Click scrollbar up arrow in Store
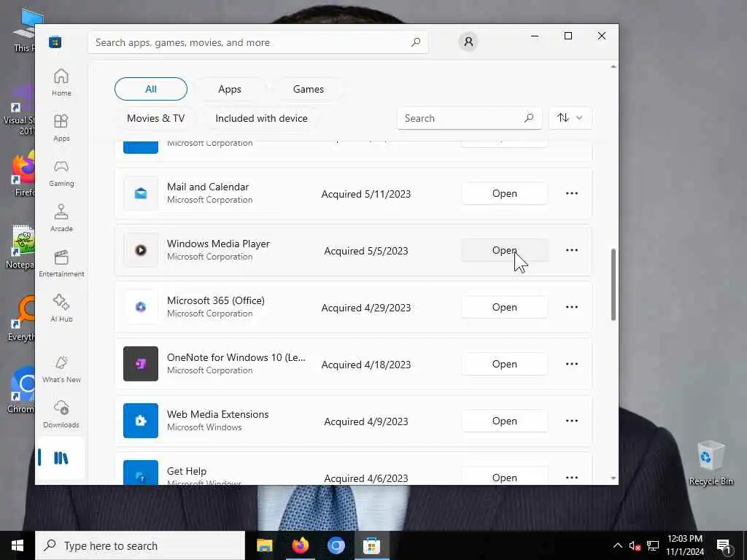The width and height of the screenshot is (747, 560). click(x=613, y=66)
